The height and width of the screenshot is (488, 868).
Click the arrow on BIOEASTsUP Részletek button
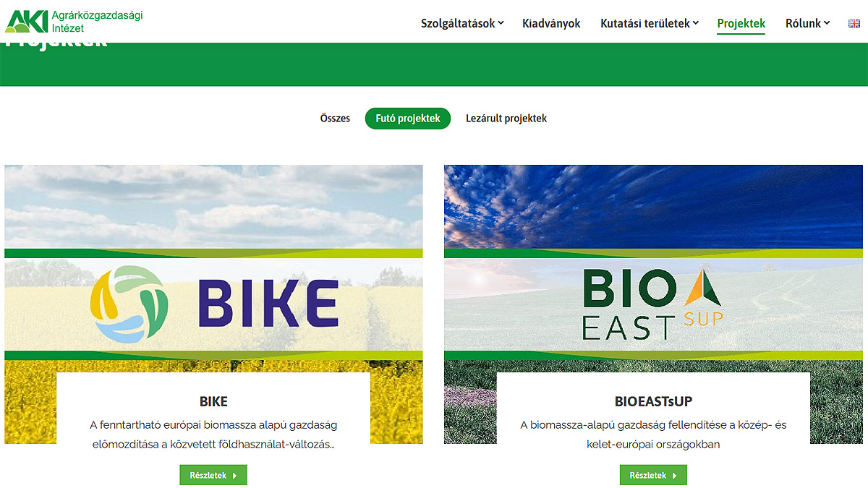[x=675, y=476]
